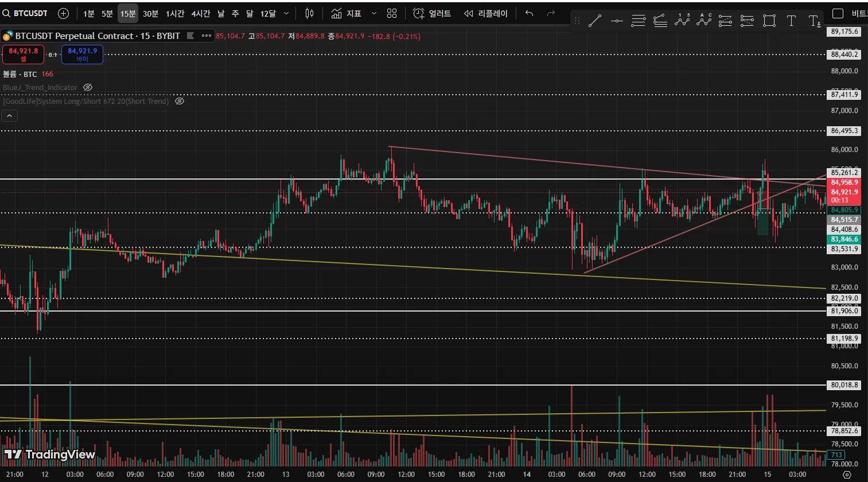
Task: Select the 30분 timeframe
Action: (150, 13)
